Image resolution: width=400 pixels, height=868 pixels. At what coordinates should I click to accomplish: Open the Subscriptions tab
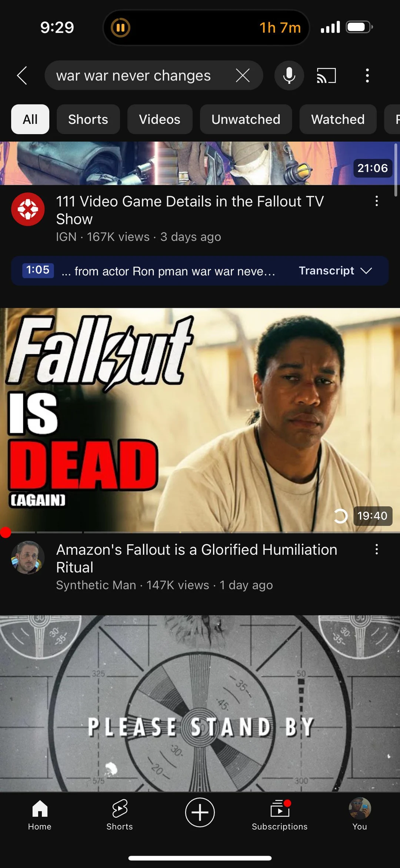(x=280, y=815)
